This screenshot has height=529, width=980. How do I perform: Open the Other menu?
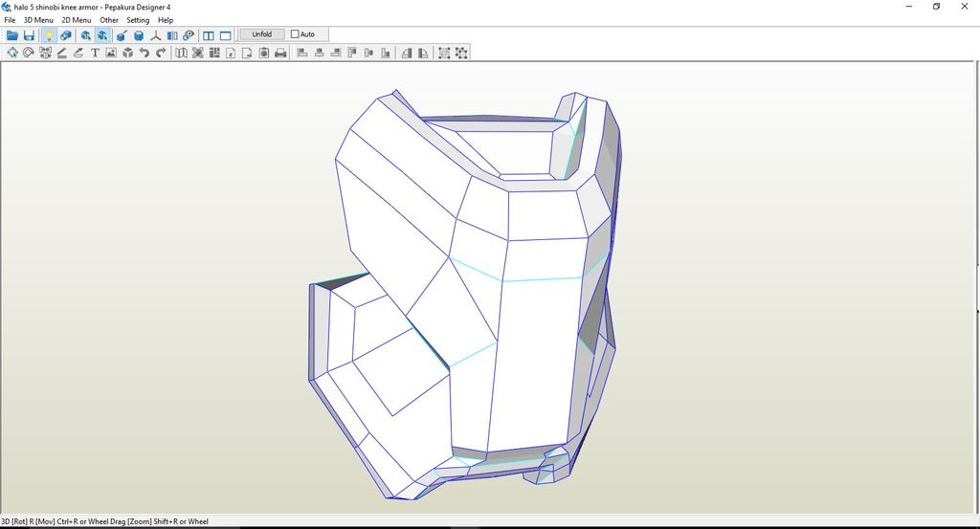tap(109, 20)
